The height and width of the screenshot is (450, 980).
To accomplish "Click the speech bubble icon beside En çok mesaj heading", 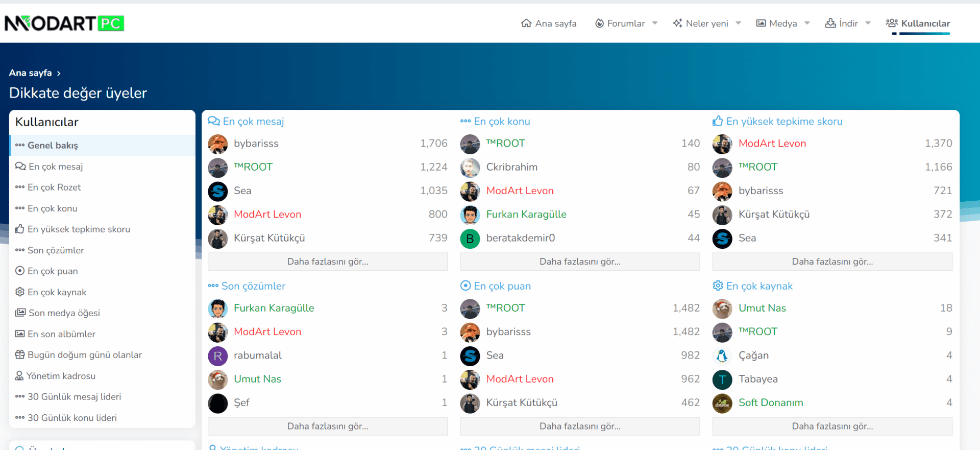I will pos(213,122).
